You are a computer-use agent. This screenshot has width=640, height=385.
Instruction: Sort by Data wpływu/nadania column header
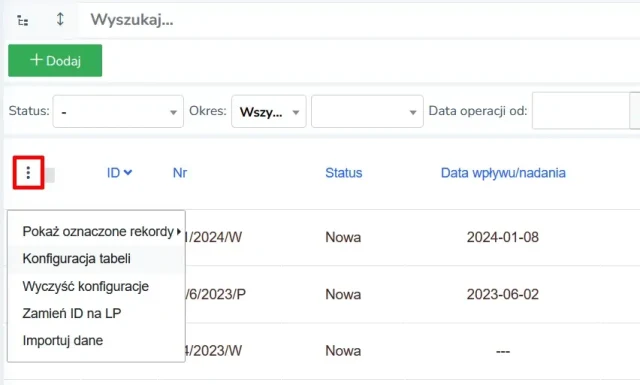(x=503, y=173)
